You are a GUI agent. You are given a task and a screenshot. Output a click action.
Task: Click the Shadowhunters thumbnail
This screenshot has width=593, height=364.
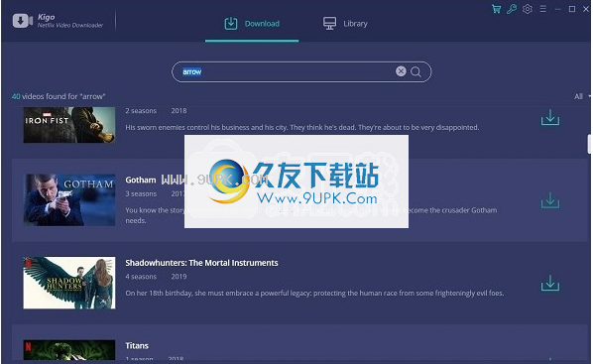click(69, 283)
